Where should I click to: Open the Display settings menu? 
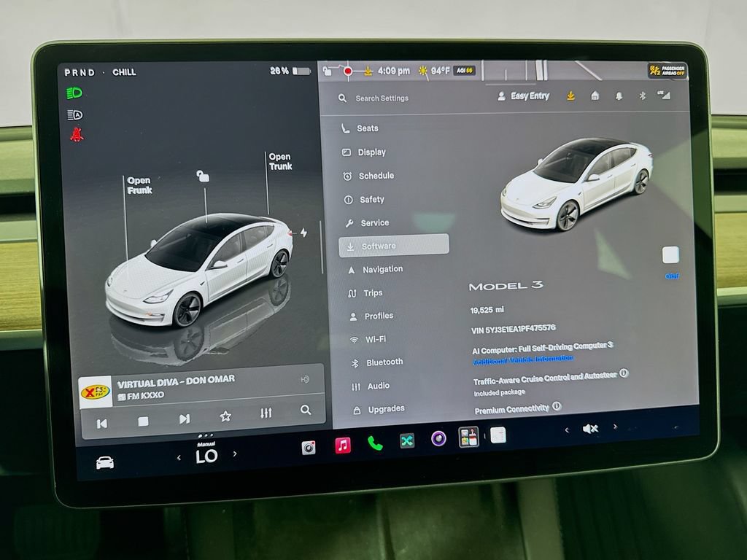(364, 152)
